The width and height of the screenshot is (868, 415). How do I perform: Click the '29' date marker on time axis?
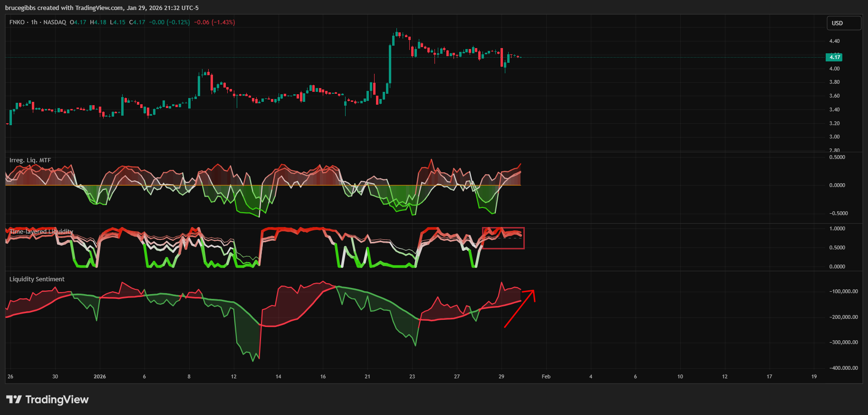click(501, 376)
